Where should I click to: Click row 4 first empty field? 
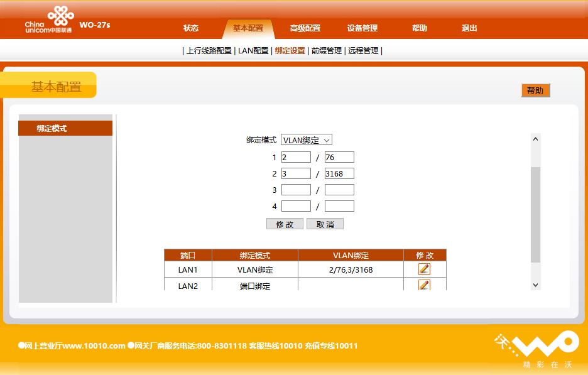coord(296,206)
